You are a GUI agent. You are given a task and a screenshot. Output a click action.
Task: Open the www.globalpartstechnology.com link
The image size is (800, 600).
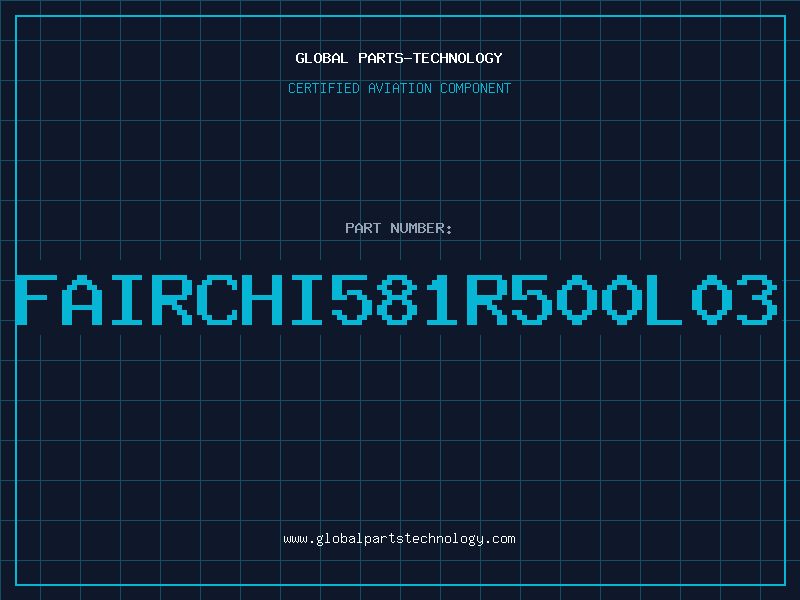399,539
